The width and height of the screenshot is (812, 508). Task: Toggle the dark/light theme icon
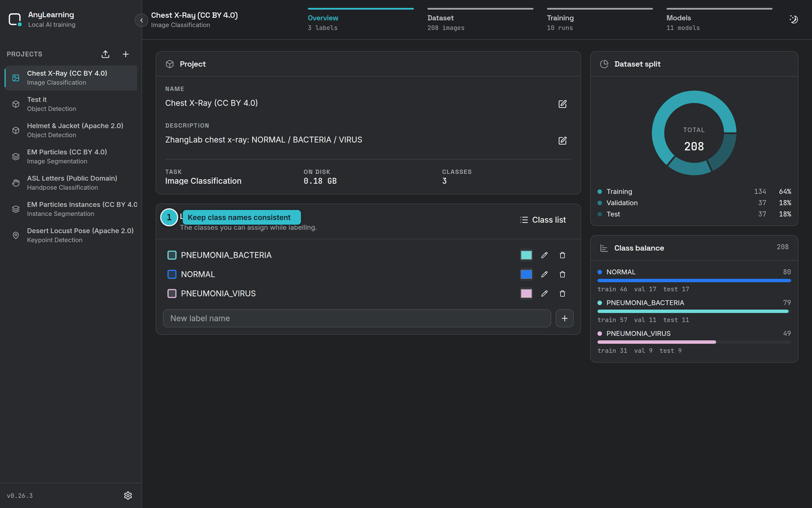[794, 19]
